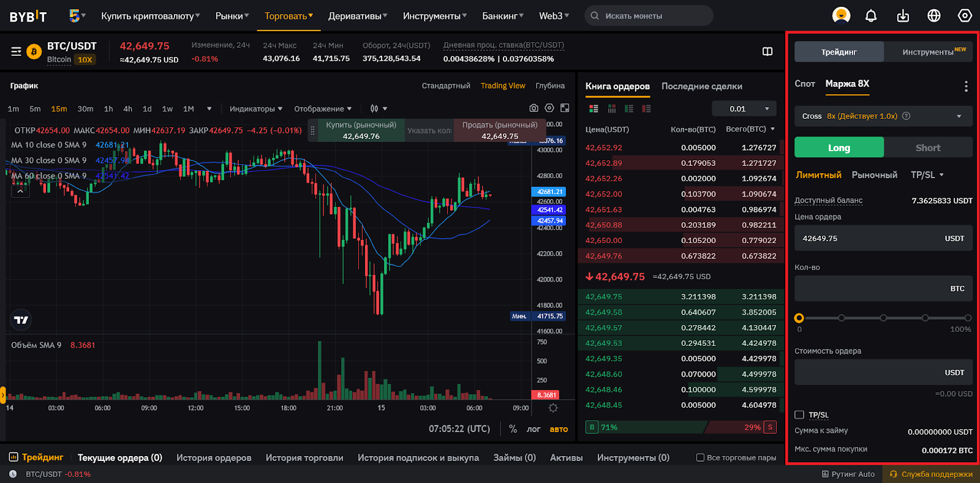Open 'Служба поддержки' support link
Image resolution: width=980 pixels, height=483 pixels.
(x=931, y=474)
